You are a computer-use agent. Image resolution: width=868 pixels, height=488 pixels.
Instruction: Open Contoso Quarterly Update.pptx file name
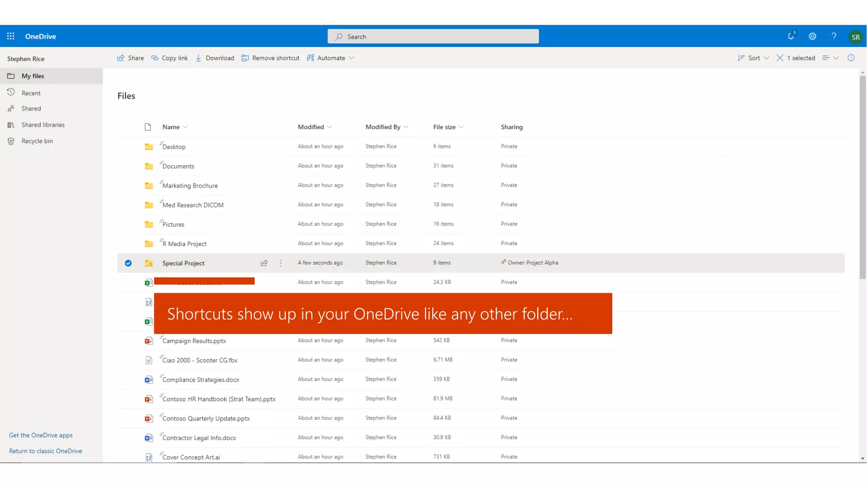pos(206,419)
